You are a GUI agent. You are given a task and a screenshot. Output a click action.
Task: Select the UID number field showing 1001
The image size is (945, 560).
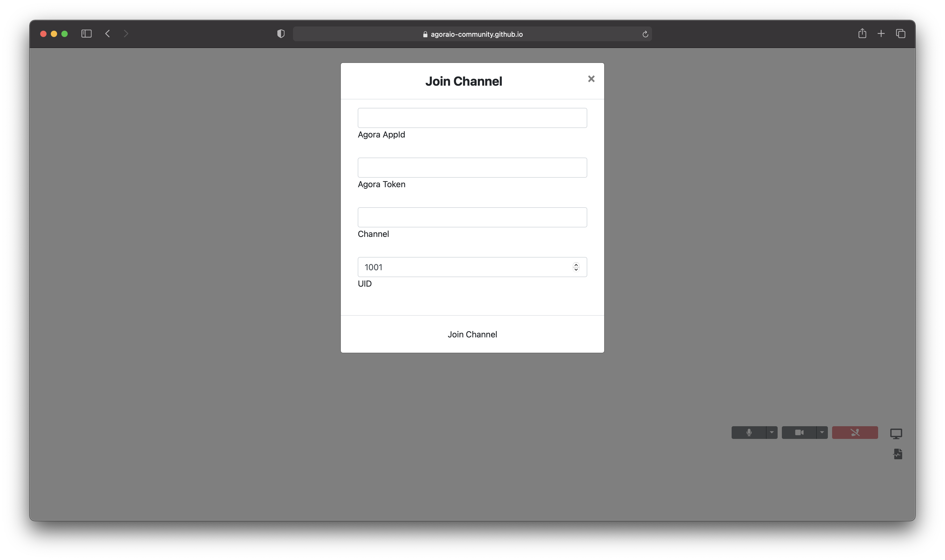click(472, 267)
